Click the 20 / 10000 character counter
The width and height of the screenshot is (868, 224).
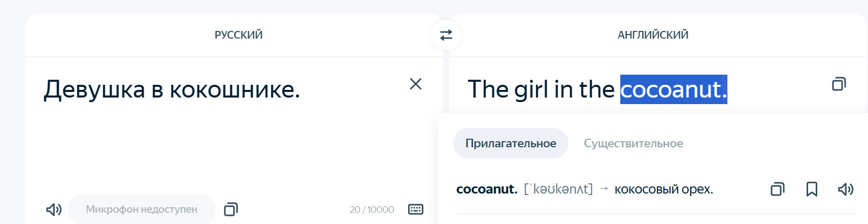pyautogui.click(x=372, y=209)
